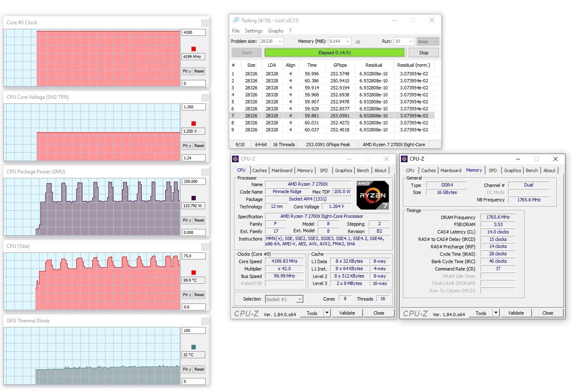572x392 pixels.
Task: Click the Residual (norm.) column header in LinX
Action: (x=413, y=65)
